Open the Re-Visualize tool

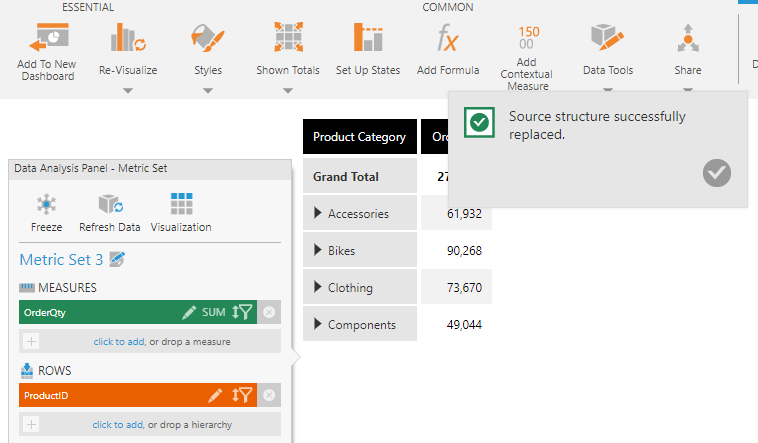(x=127, y=39)
